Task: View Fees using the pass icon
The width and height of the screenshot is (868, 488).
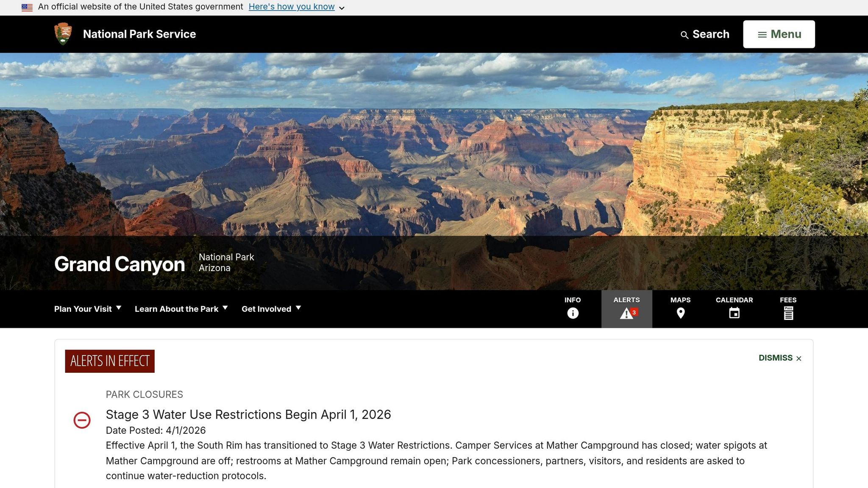Action: coord(788,313)
